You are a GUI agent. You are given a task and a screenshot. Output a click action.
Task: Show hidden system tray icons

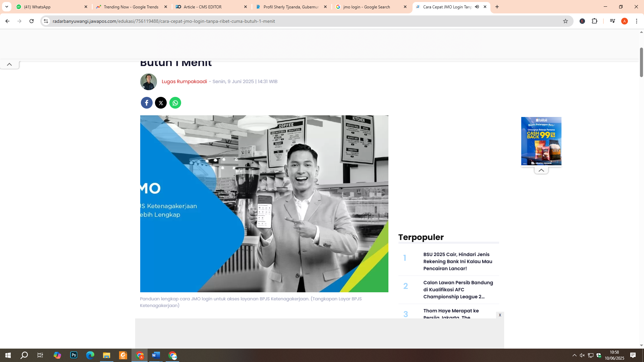coord(574,355)
